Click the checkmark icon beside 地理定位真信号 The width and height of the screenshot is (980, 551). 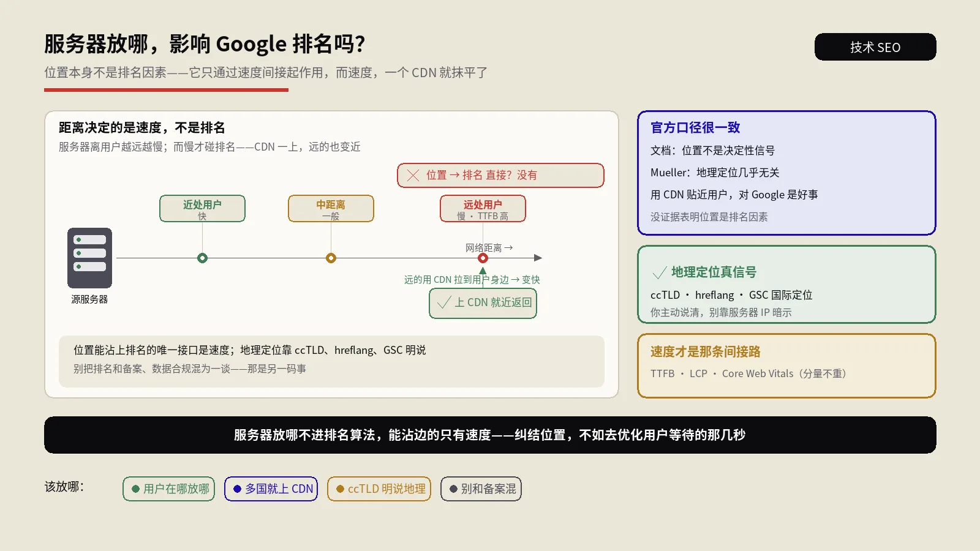click(660, 272)
